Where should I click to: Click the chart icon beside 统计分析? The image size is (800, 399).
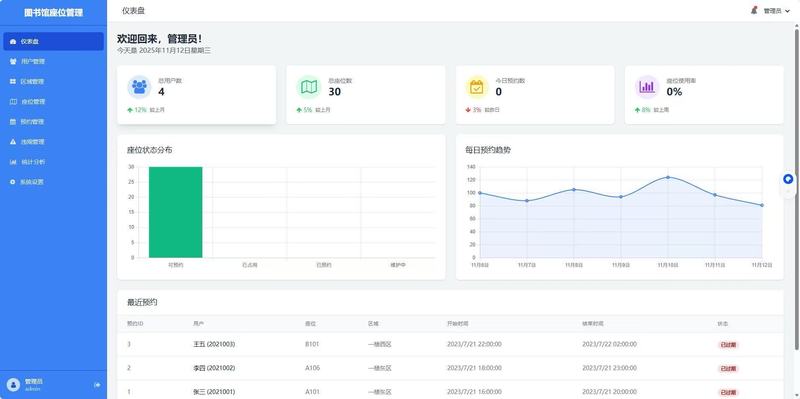[x=13, y=162]
